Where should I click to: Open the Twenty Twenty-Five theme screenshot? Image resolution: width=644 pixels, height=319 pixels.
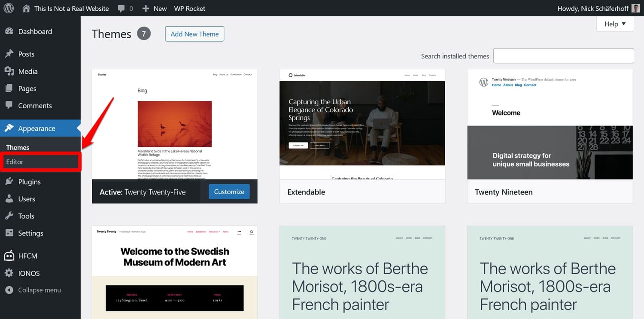(175, 124)
